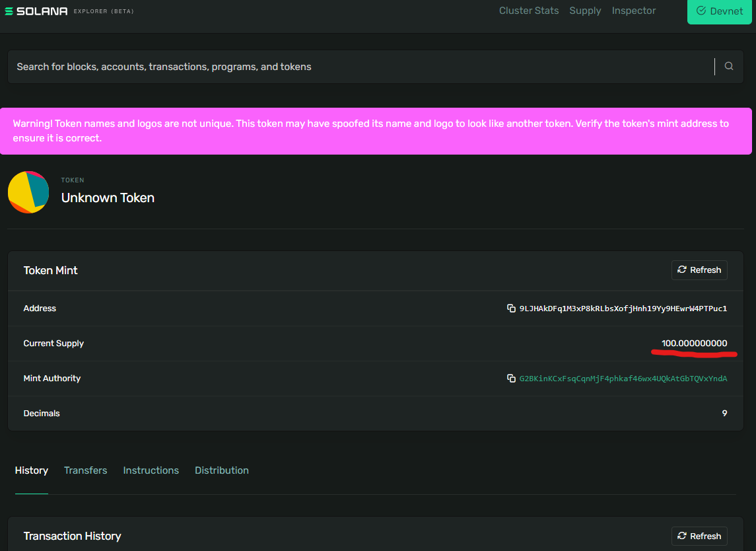Click the EXPLORER (BETA) header text

(x=104, y=11)
